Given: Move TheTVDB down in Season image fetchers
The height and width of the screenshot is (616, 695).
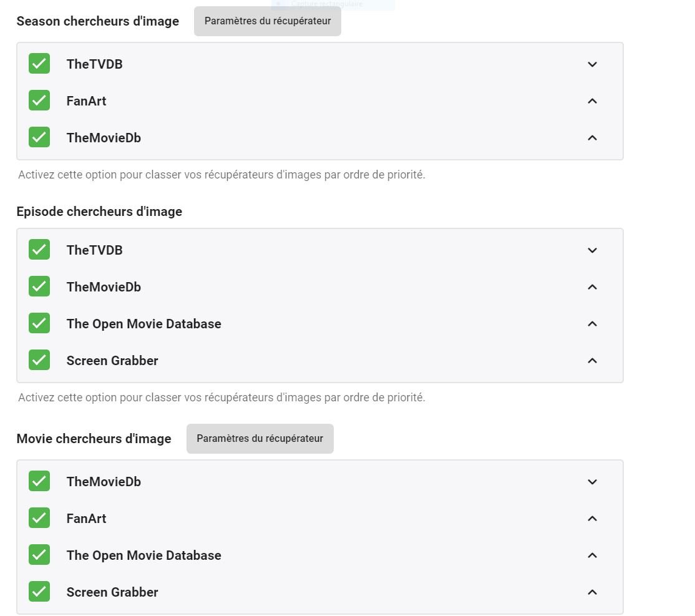Looking at the screenshot, I should point(592,64).
